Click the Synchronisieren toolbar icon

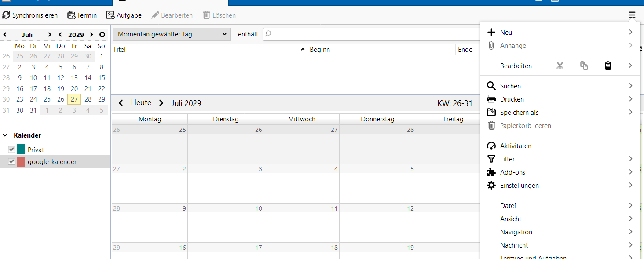coord(6,15)
